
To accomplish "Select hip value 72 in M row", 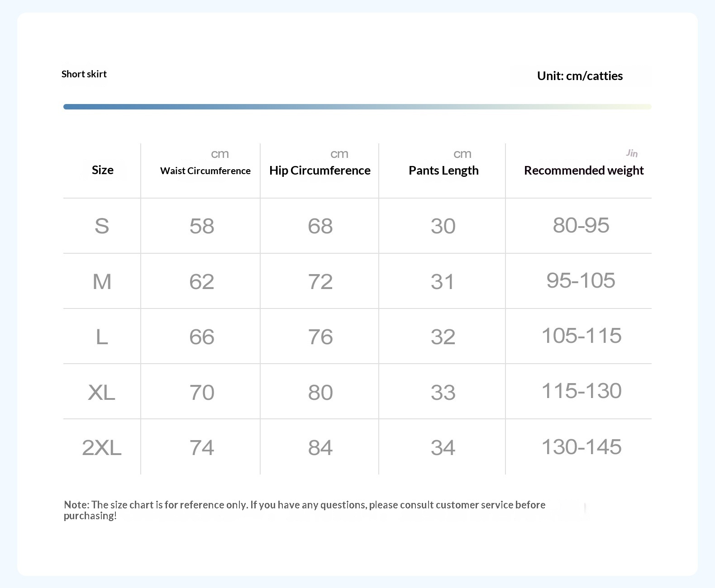I will [320, 281].
